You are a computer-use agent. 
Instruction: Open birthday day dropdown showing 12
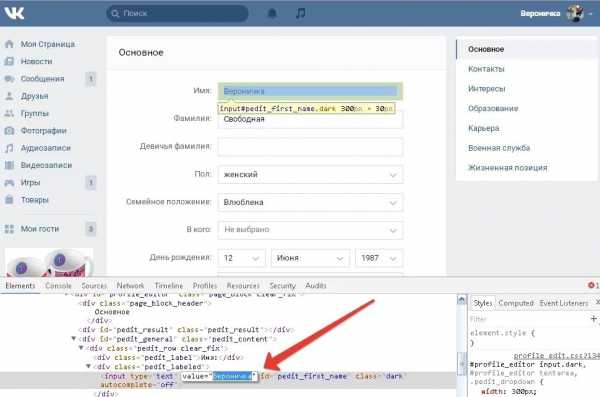(241, 258)
